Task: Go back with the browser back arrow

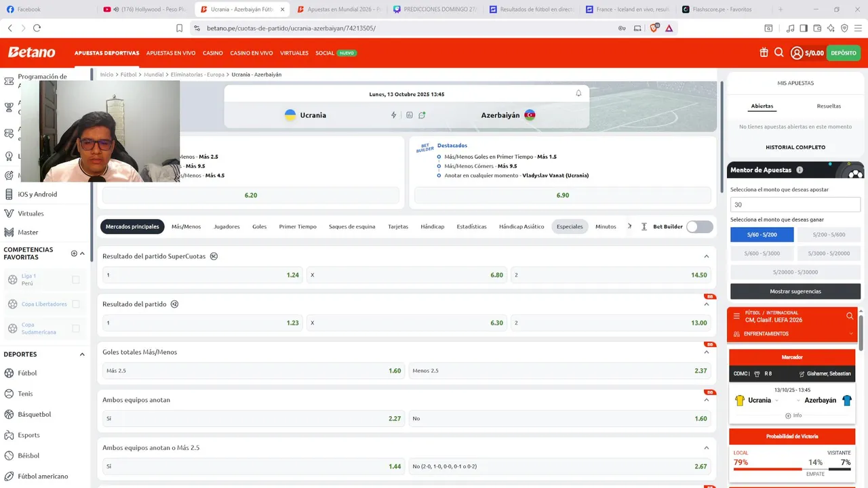Action: (x=9, y=28)
